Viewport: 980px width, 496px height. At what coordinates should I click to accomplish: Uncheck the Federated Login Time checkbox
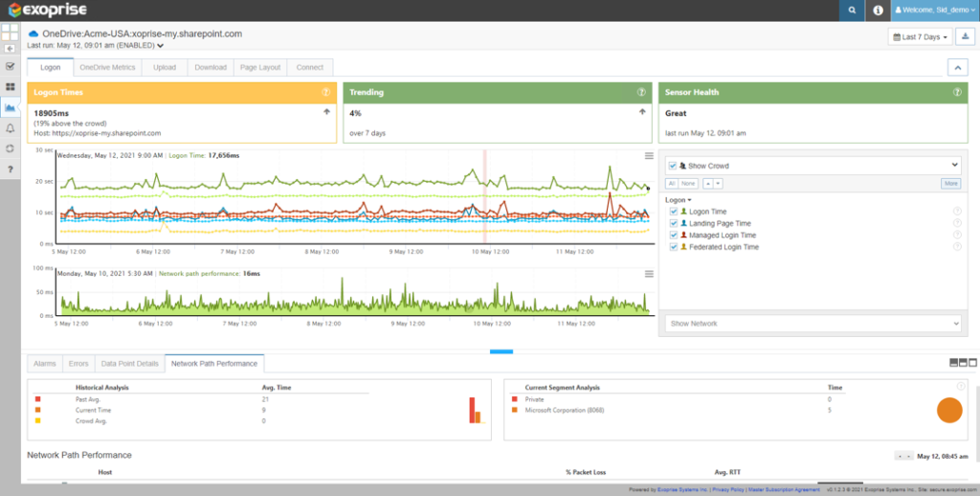[x=674, y=247]
